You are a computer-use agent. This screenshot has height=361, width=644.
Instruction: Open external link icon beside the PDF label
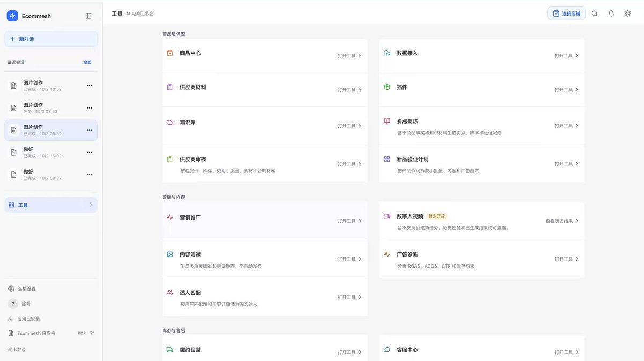(92, 333)
